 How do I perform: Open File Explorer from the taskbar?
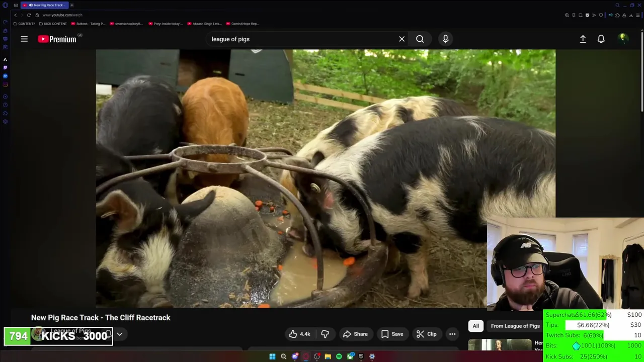pos(328,356)
